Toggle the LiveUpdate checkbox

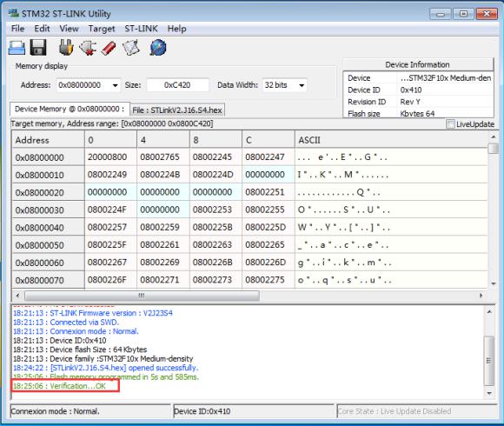pyautogui.click(x=450, y=124)
